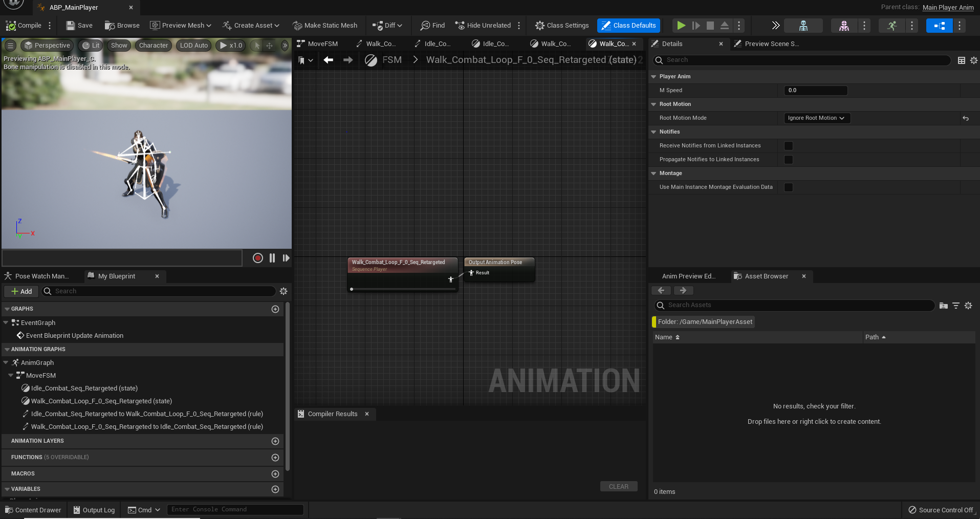980x519 pixels.
Task: Select Walk_Combat_Loop Sequence Player node
Action: (x=402, y=274)
